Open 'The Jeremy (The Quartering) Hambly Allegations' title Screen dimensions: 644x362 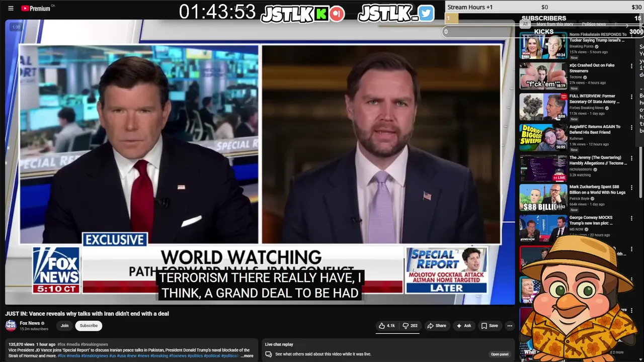point(598,160)
